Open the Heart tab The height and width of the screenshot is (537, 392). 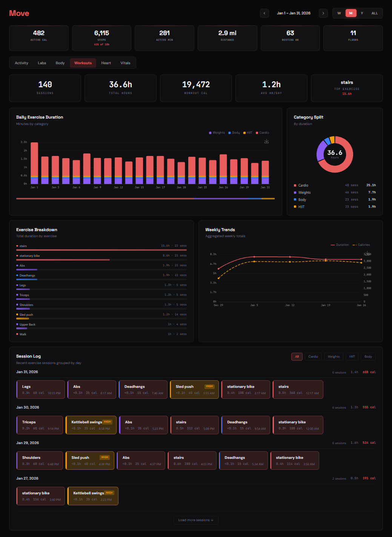pos(106,63)
